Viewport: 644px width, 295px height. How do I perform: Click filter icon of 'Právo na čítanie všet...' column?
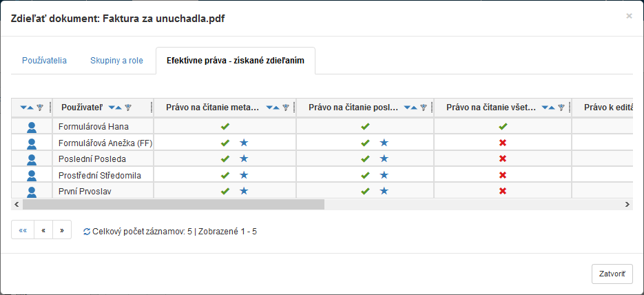point(561,108)
